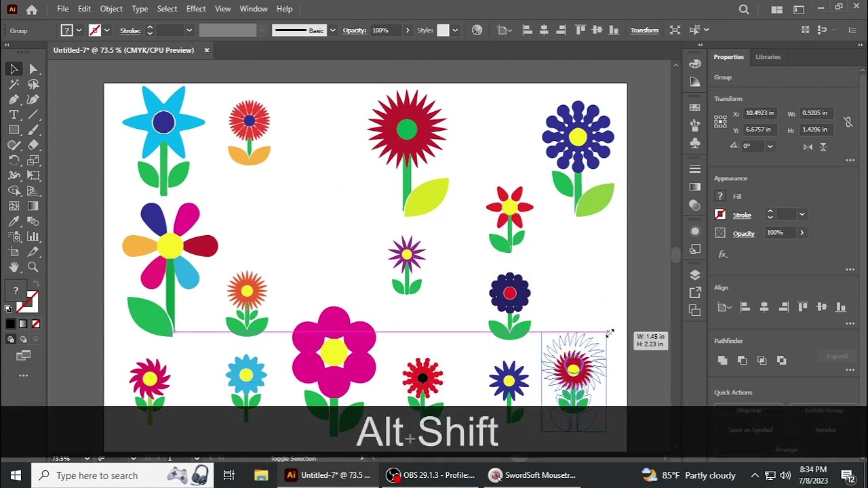The image size is (868, 488).
Task: Choose the Eraser tool
Action: pos(33,145)
